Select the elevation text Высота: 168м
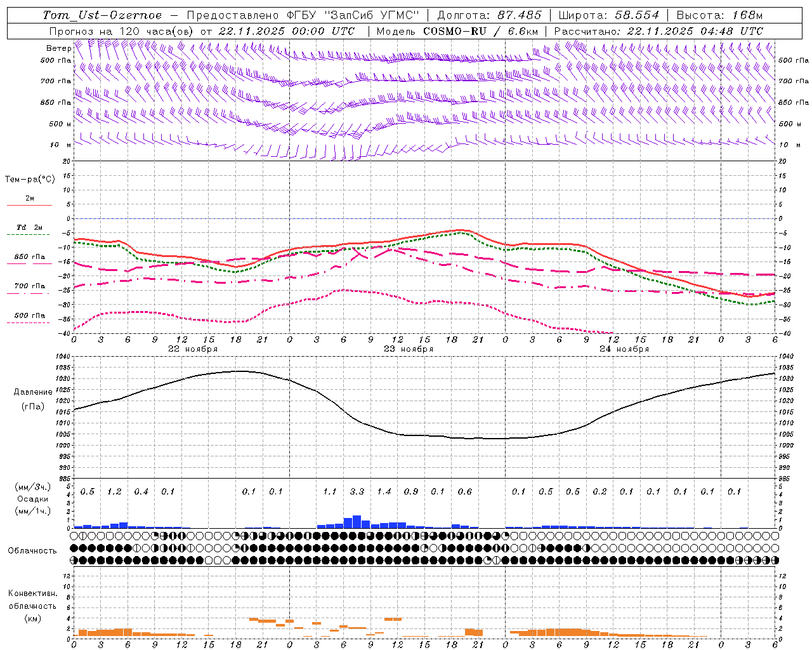This screenshot has width=812, height=650. [719, 15]
